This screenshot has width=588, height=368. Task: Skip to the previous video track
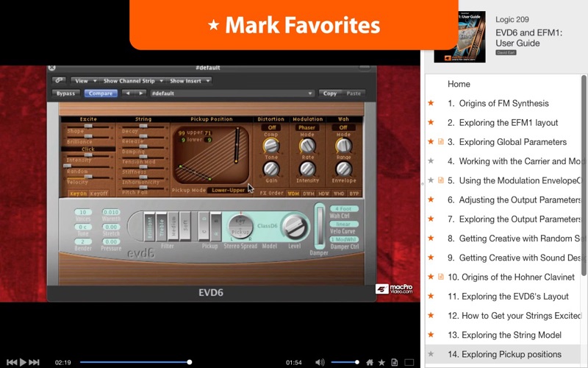click(11, 362)
